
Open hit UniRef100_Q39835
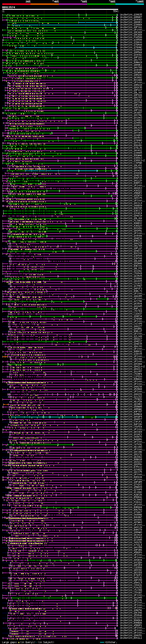pyautogui.click(x=131, y=15)
